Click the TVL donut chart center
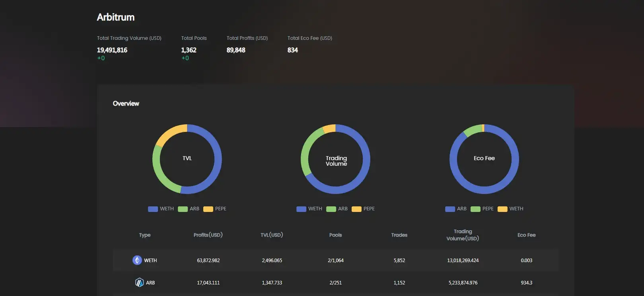This screenshot has width=644, height=296. [187, 159]
